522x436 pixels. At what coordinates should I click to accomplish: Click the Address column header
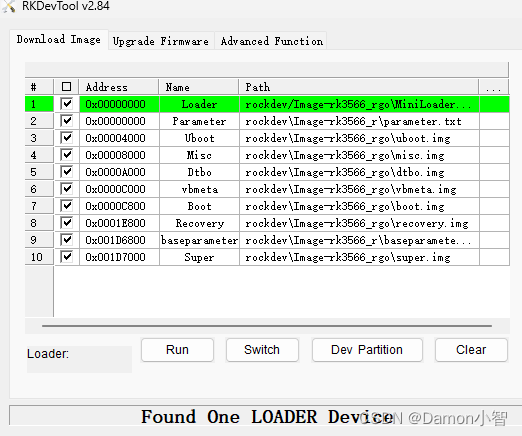(119, 87)
